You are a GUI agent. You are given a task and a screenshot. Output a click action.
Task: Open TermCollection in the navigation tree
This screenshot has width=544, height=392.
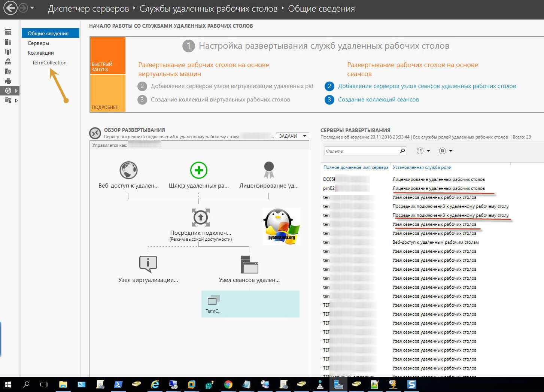coord(49,63)
